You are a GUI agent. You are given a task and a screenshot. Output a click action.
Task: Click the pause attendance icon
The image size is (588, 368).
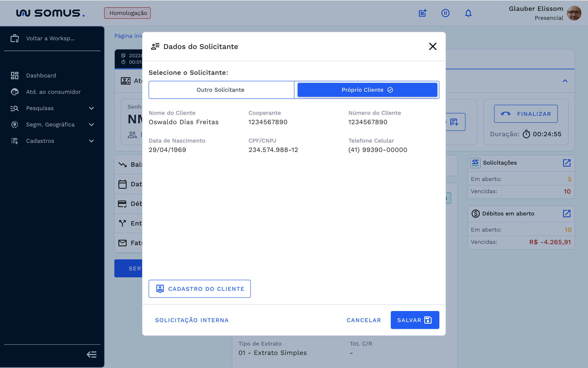pos(445,13)
